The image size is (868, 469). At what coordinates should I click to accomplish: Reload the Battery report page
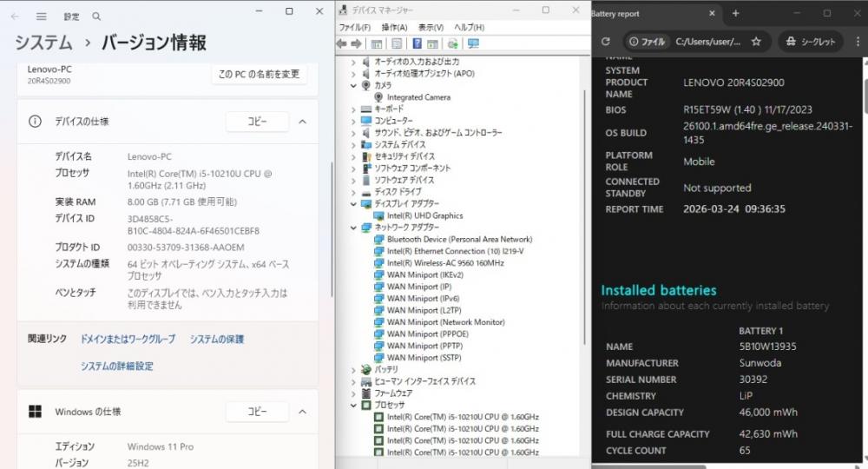(x=606, y=42)
